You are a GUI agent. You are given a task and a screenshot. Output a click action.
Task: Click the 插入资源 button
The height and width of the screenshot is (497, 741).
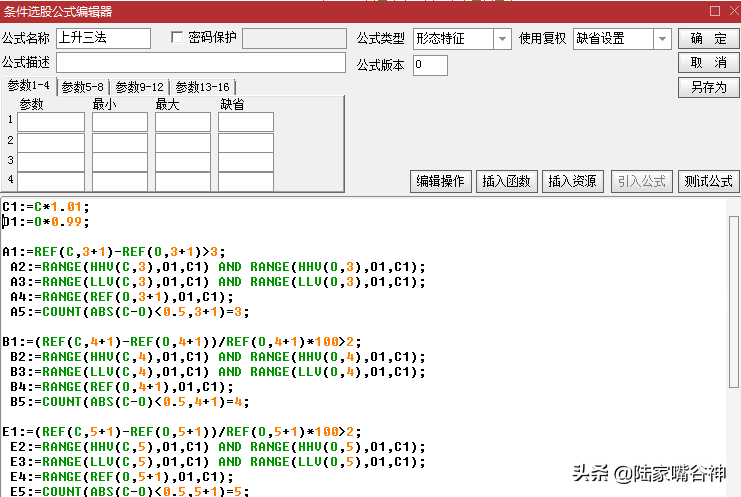coord(572,181)
